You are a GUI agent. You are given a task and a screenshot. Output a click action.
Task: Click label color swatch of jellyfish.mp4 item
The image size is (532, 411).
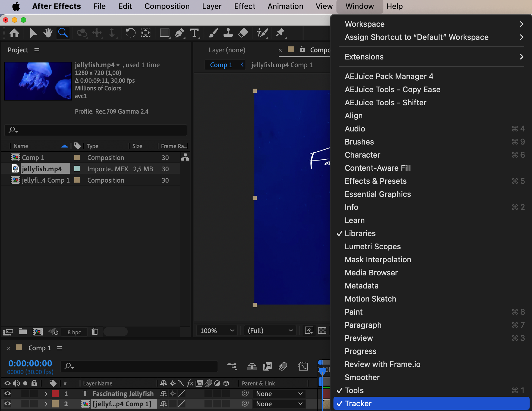[77, 169]
